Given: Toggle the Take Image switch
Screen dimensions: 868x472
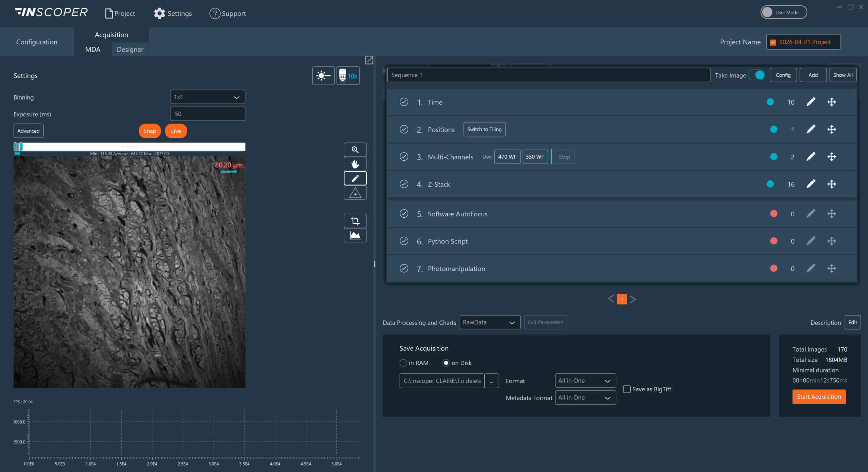Looking at the screenshot, I should tap(756, 75).
